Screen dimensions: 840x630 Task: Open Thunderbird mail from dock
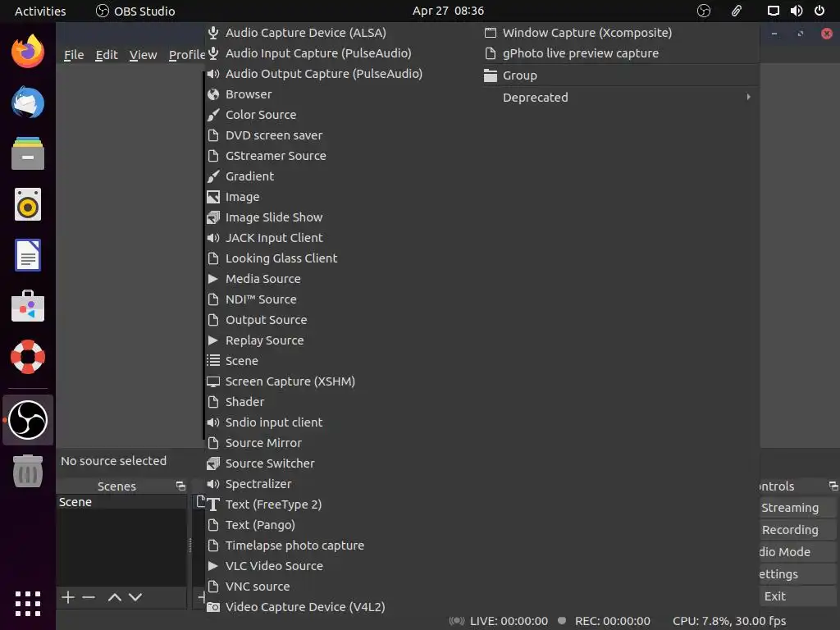tap(28, 103)
